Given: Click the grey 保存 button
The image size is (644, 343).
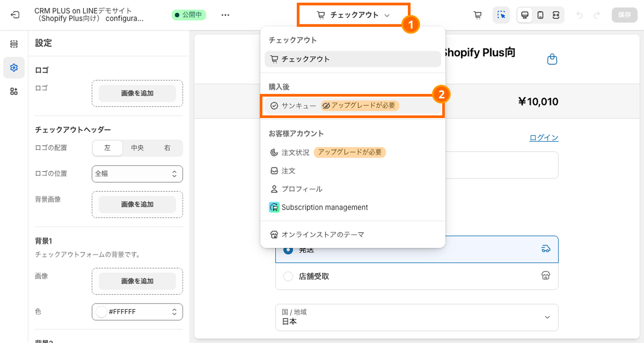Looking at the screenshot, I should pos(624,15).
